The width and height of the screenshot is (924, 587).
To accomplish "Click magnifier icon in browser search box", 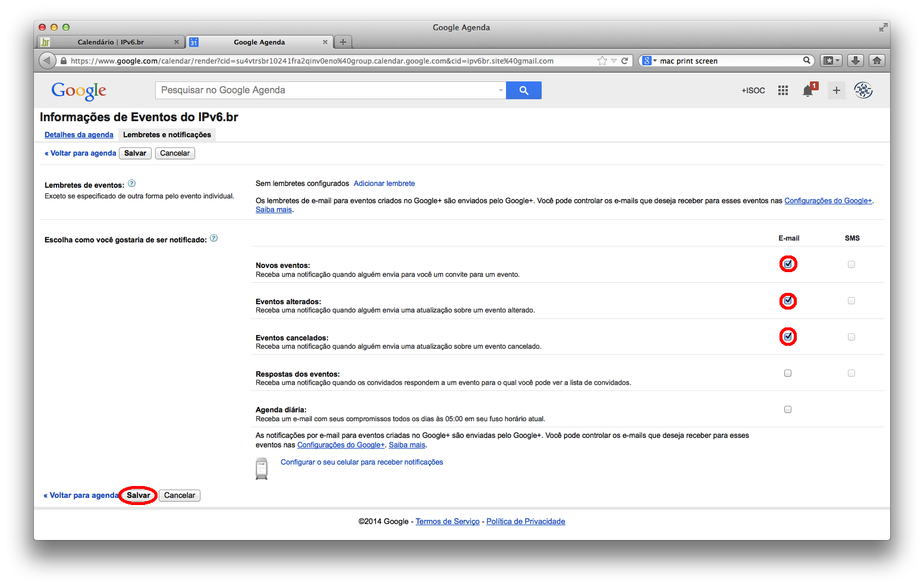I will tap(807, 60).
